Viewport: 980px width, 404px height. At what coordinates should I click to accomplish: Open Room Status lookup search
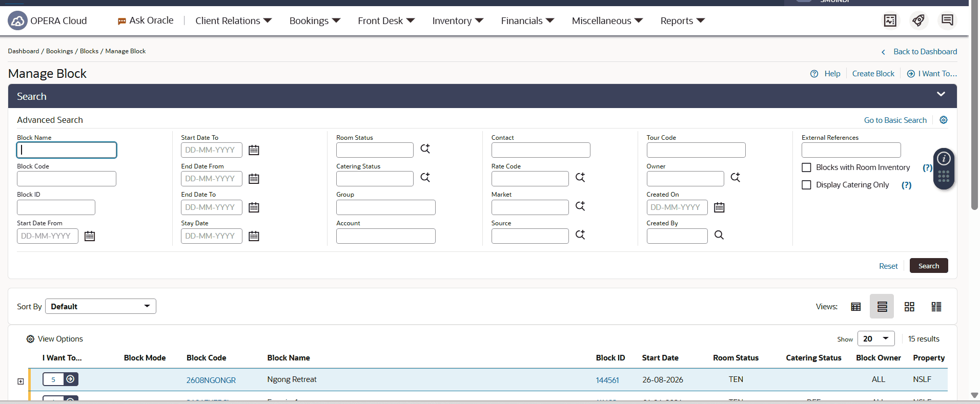[x=425, y=148]
